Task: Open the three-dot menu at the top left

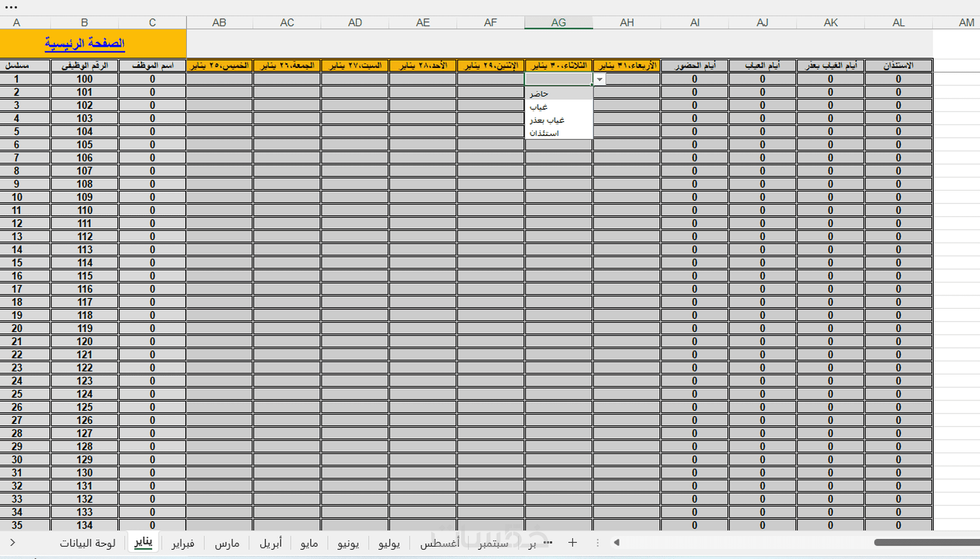Action: 11,7
